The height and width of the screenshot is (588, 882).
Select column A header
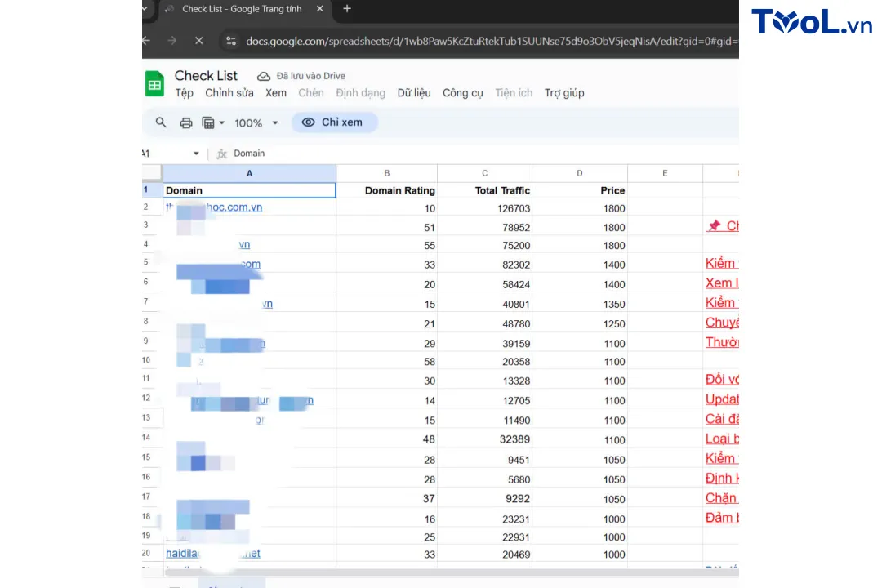coord(249,173)
